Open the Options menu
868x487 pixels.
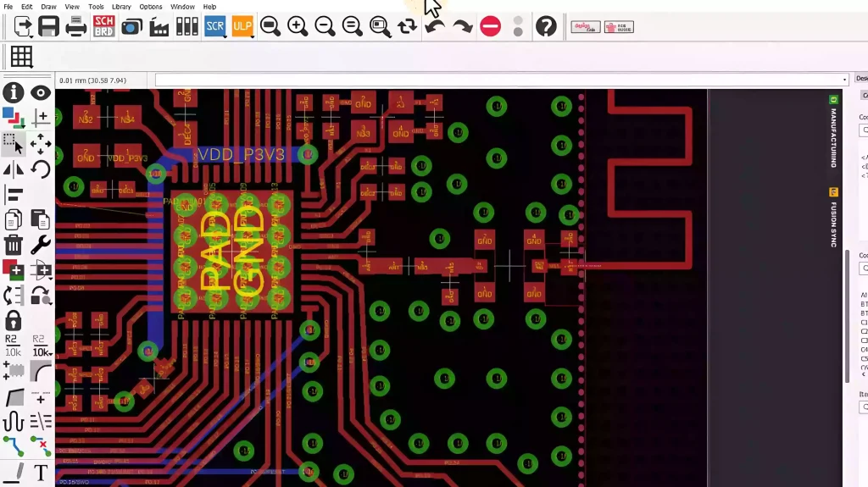[x=151, y=7]
